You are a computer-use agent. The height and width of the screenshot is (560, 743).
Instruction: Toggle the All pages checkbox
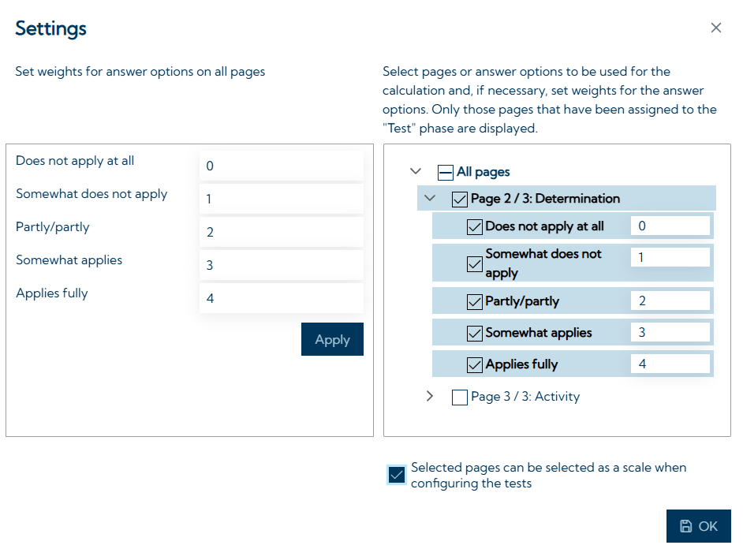coord(445,173)
